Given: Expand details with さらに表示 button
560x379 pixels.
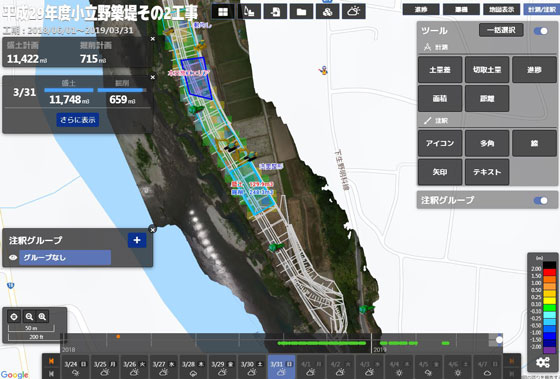Looking at the screenshot, I should [78, 120].
